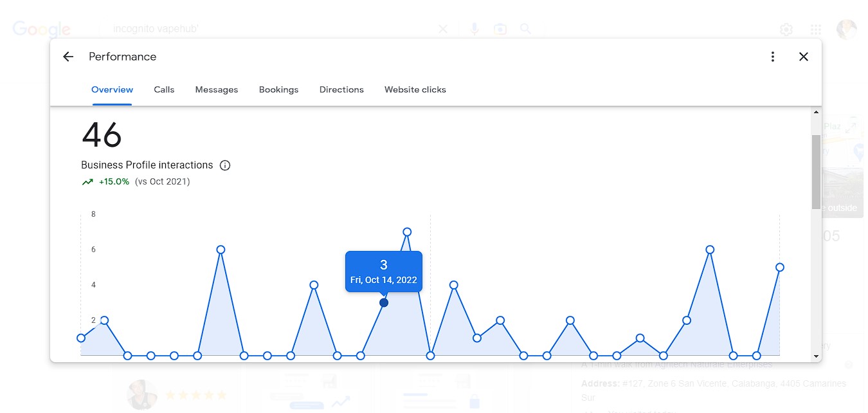Viewport: 868px width, 413px height.
Task: Click the first data point on the chart
Action: click(81, 338)
